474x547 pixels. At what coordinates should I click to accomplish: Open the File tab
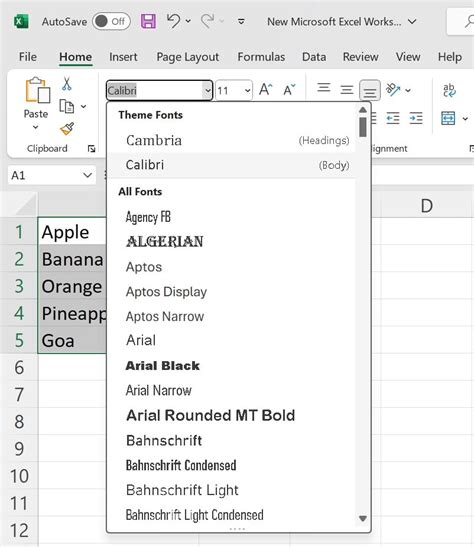pyautogui.click(x=28, y=57)
